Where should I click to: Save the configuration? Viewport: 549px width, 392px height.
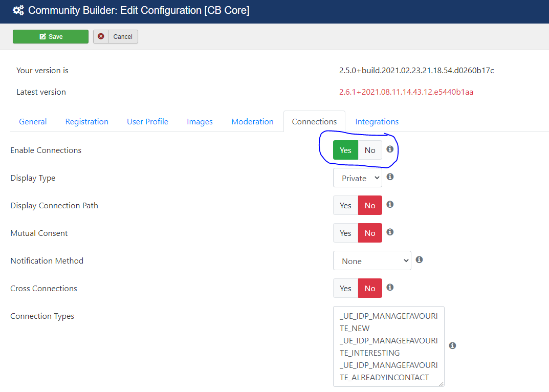pyautogui.click(x=51, y=36)
